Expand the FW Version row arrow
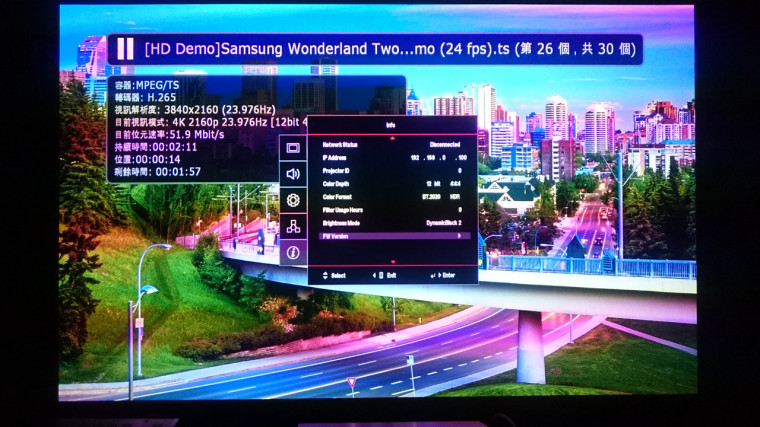 (459, 236)
